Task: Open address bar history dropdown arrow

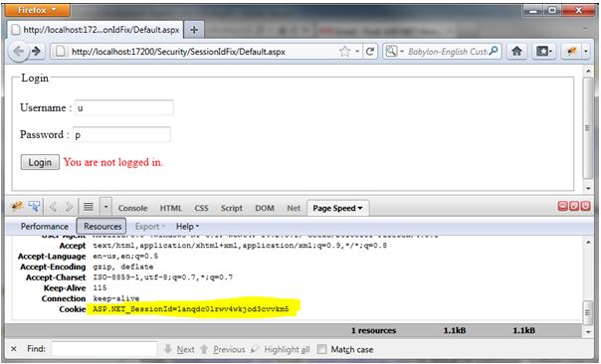Action: [357, 52]
